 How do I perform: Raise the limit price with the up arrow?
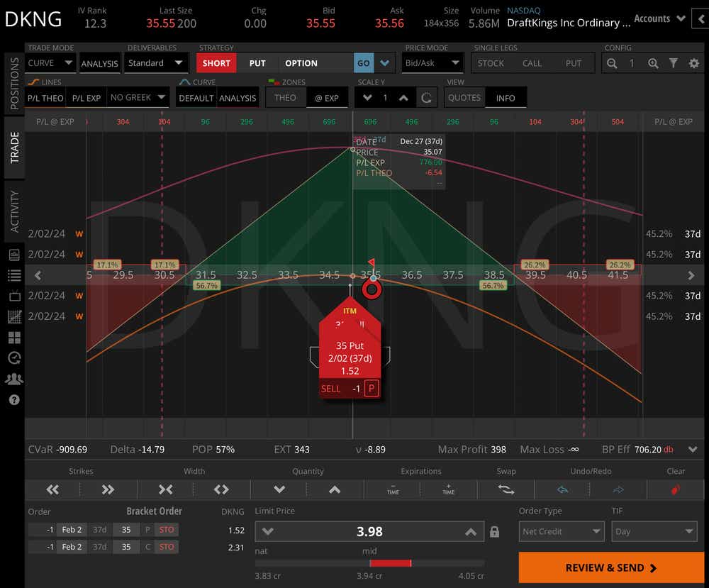(x=470, y=532)
